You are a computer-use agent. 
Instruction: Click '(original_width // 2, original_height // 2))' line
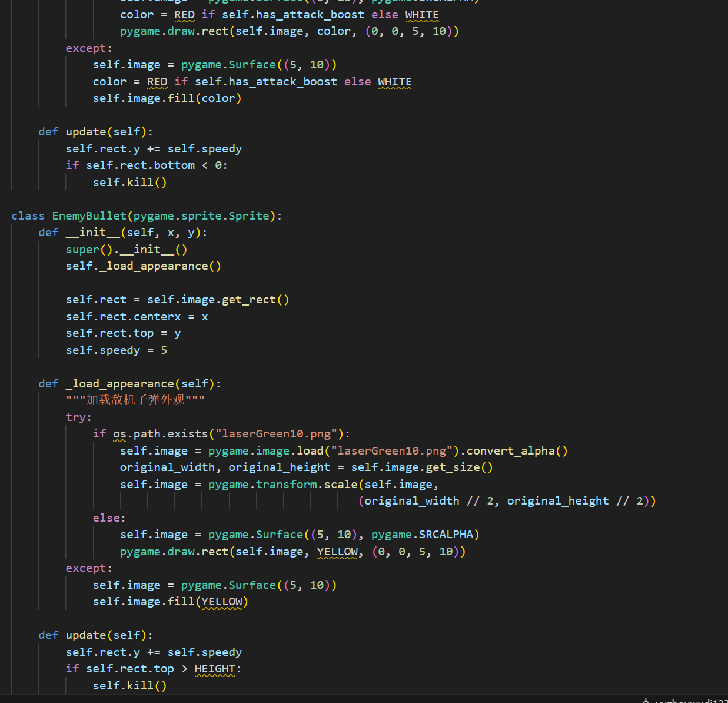point(507,501)
